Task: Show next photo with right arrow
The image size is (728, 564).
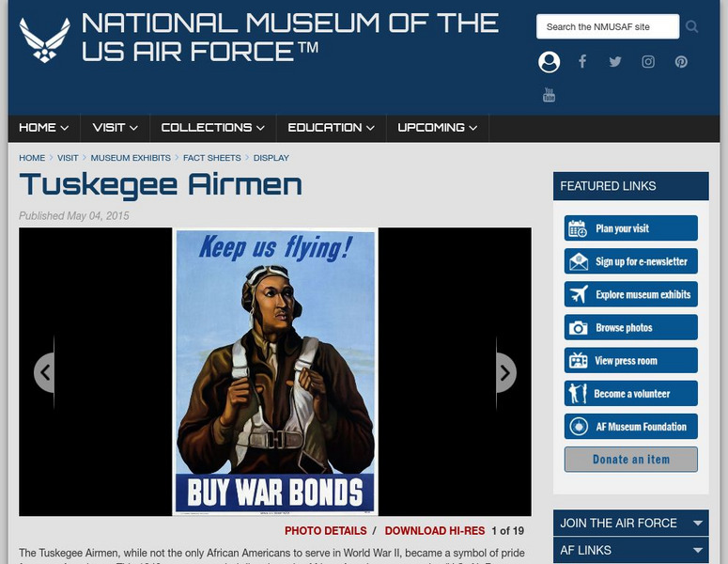Action: click(506, 372)
